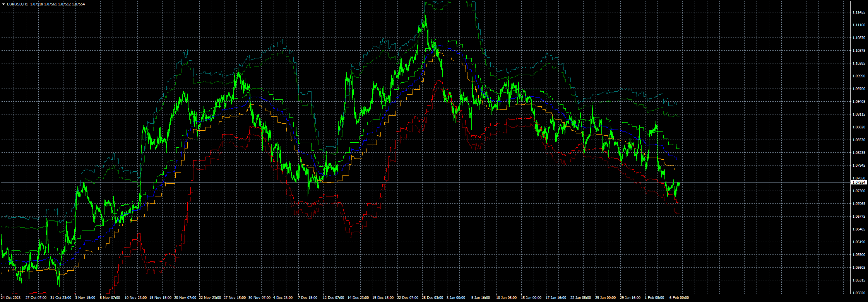
Task: Click the 15 Jan 00:00 time label
Action: click(x=531, y=298)
